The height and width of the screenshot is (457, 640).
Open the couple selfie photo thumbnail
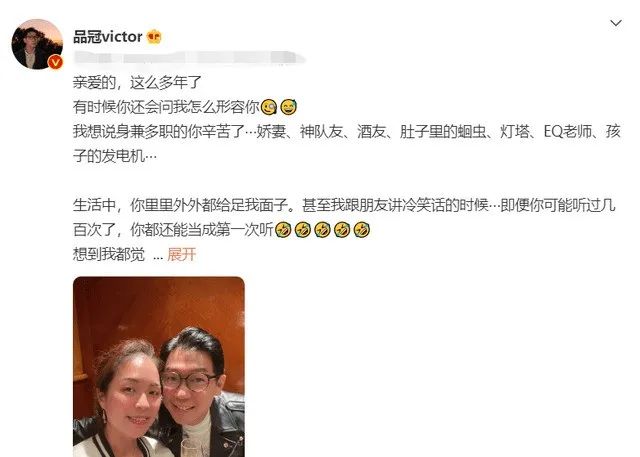click(x=159, y=366)
